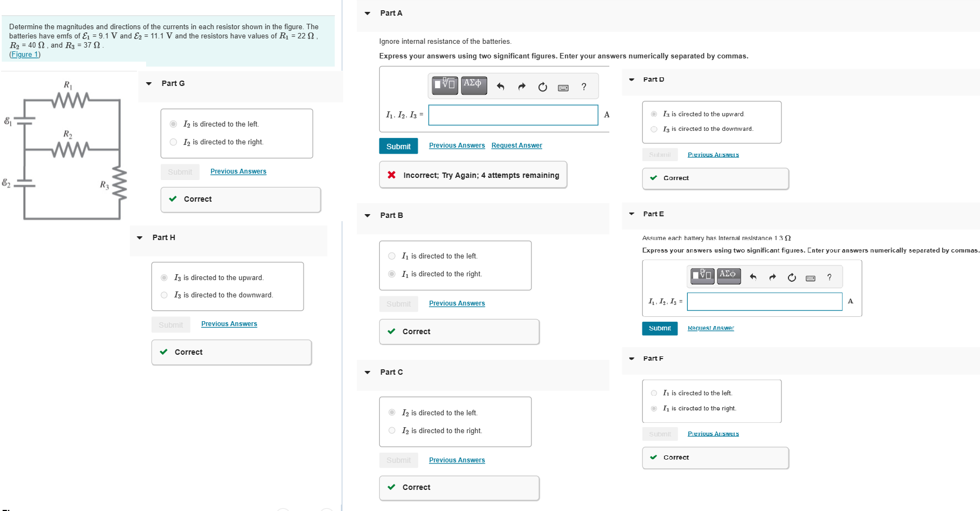
Task: Click the undo arrow in Part A equation toolbar
Action: coord(500,86)
